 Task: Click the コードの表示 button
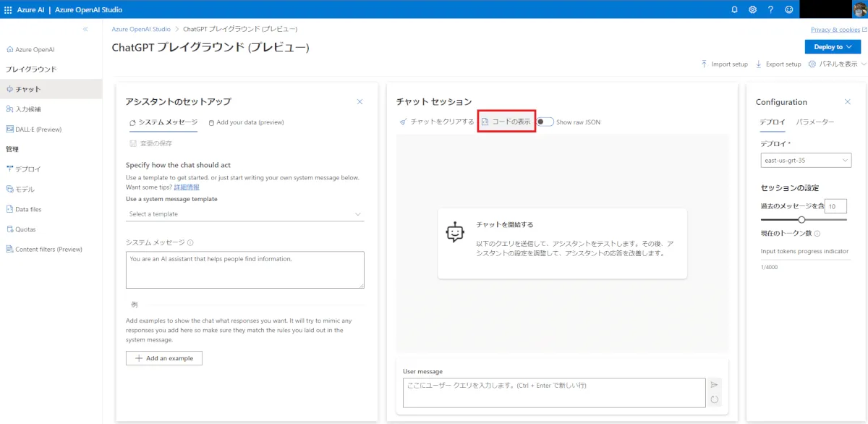point(506,122)
